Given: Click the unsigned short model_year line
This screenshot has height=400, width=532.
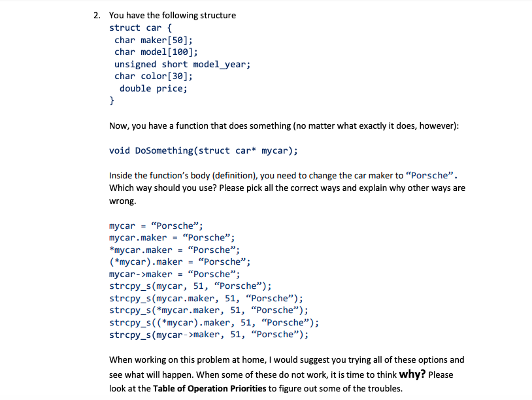Looking at the screenshot, I should [x=180, y=63].
